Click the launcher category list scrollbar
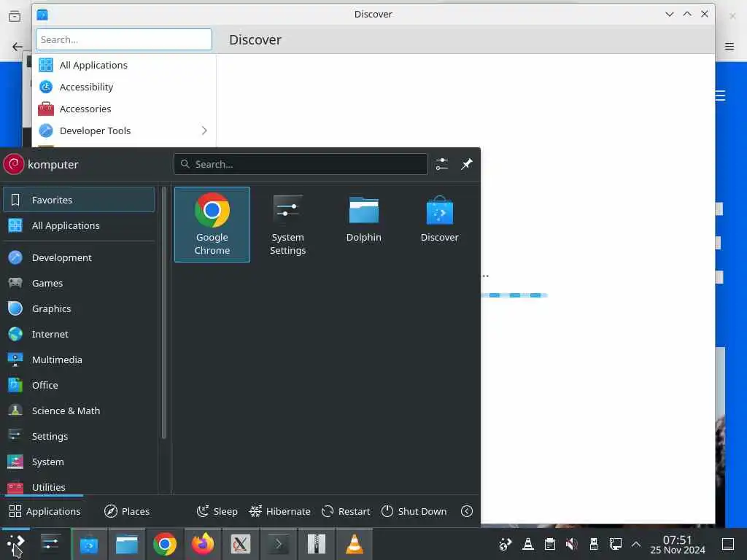747x560 pixels. 164,312
